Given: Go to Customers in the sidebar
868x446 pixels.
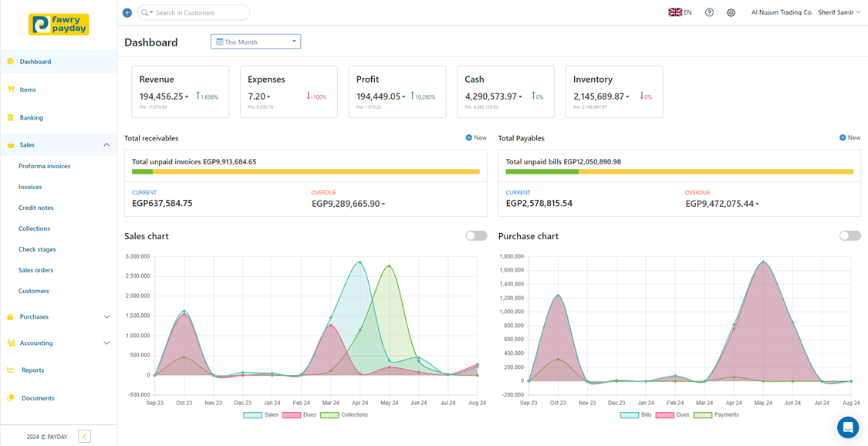Looking at the screenshot, I should coord(34,291).
